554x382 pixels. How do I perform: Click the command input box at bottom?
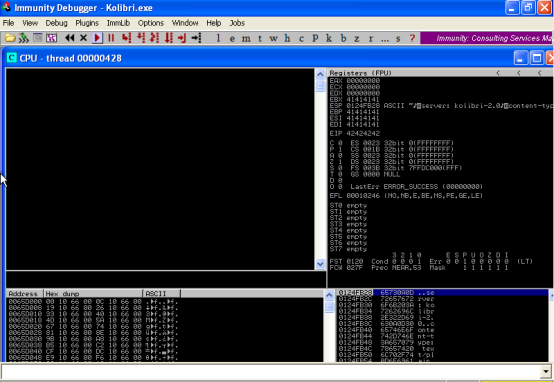271,372
